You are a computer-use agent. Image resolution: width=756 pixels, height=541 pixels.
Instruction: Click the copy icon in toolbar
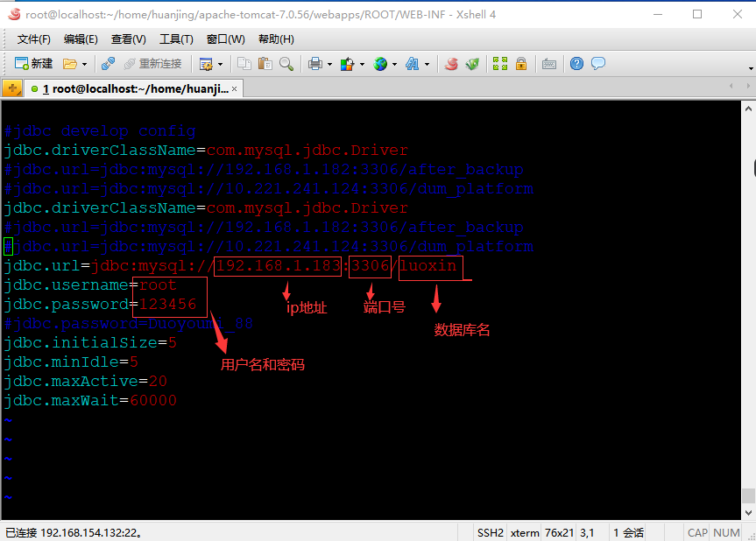[x=244, y=64]
